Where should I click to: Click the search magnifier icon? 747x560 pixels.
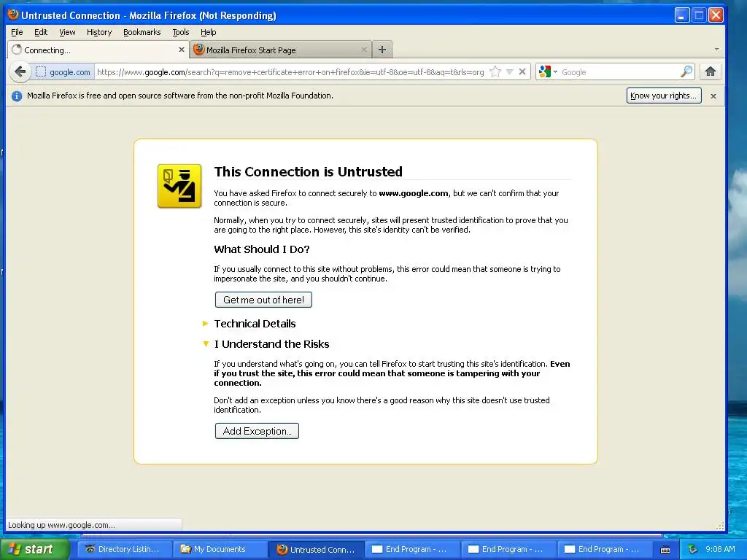click(686, 72)
